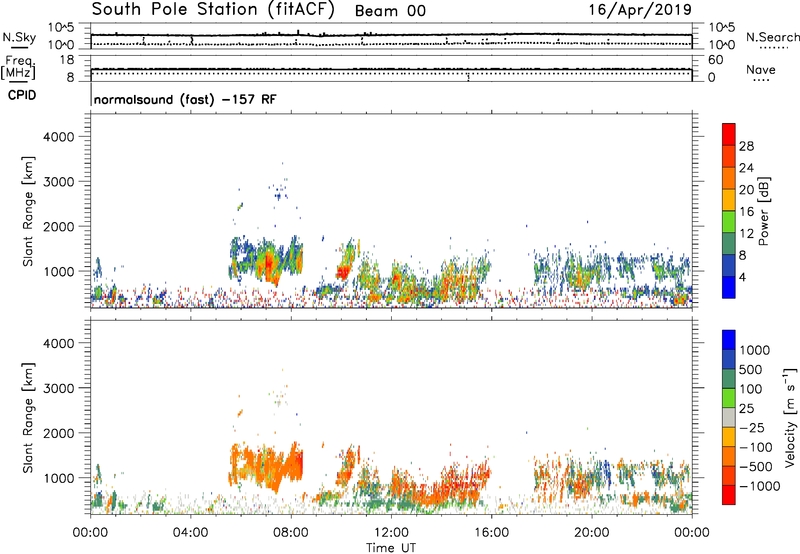Pick the power swatch between 4 and 8
This screenshot has width=800, height=554.
click(729, 265)
